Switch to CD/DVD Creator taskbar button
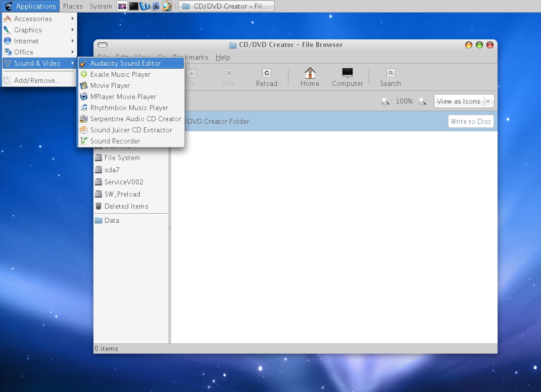Viewport: 541px width, 392px height. pyautogui.click(x=226, y=6)
